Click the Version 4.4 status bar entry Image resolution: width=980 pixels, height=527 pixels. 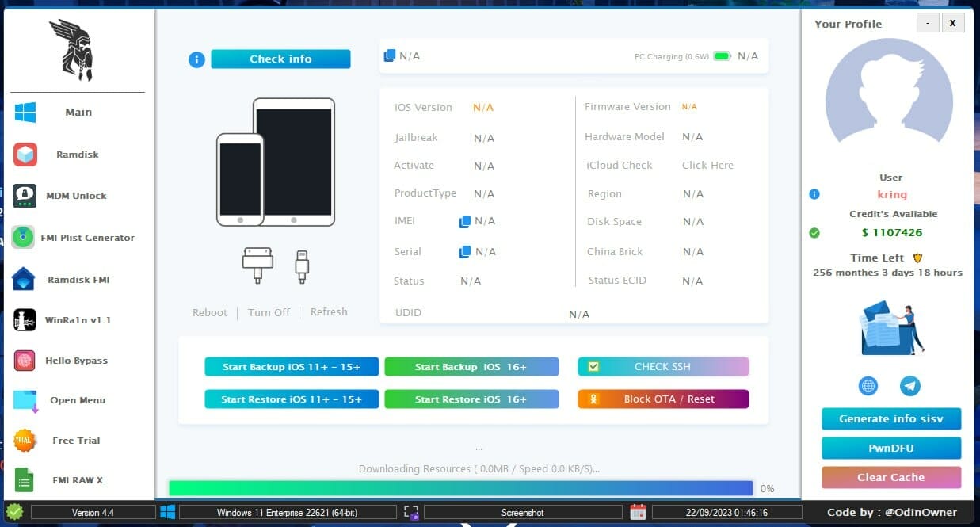point(93,512)
